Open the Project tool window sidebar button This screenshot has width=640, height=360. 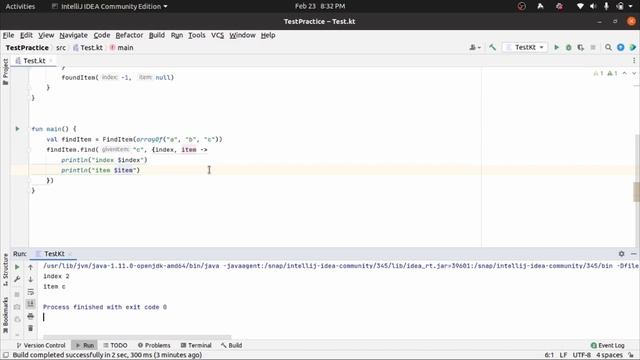[x=5, y=72]
